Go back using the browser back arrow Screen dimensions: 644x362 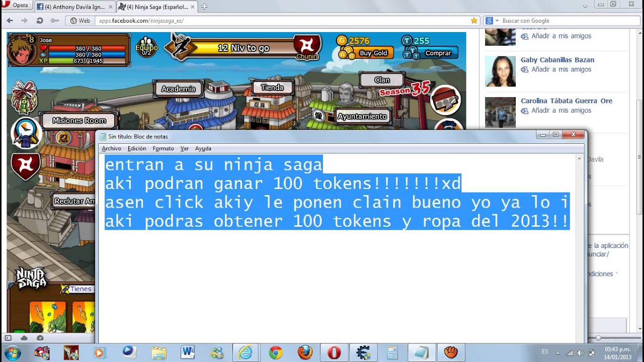click(x=10, y=21)
